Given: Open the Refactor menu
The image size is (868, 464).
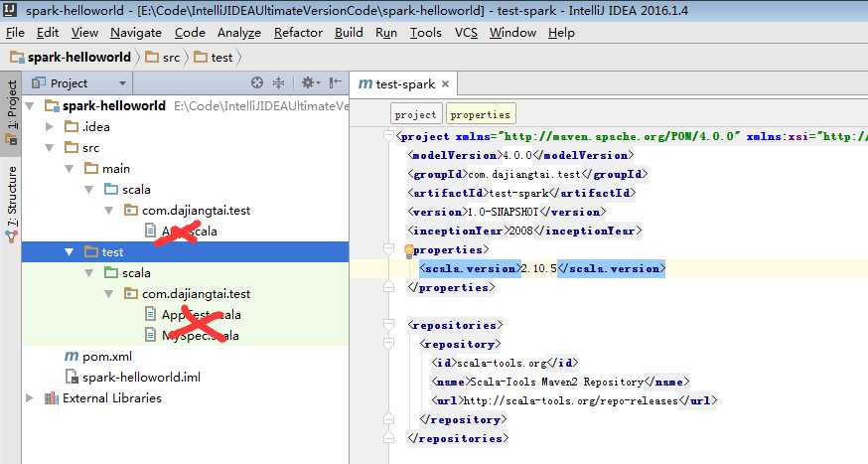Looking at the screenshot, I should tap(298, 33).
